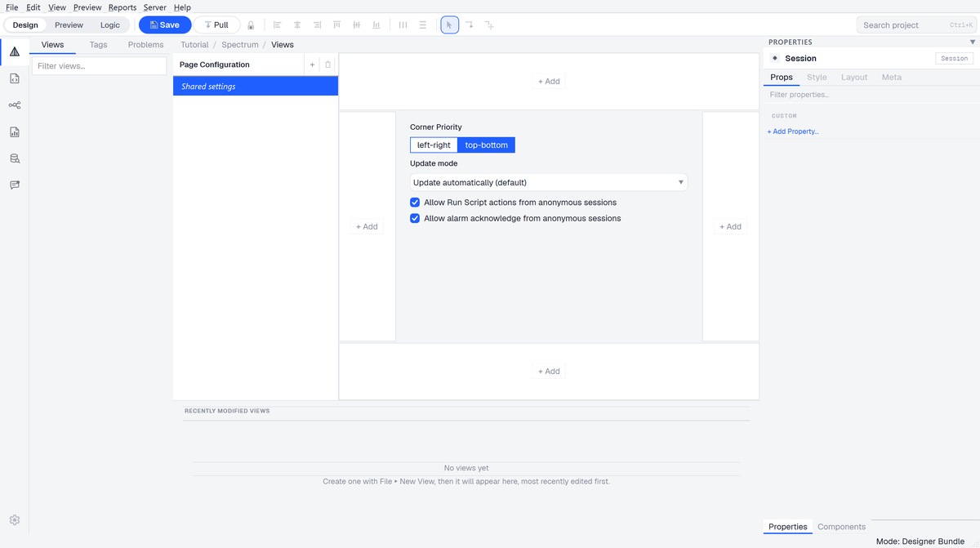
Task: Open the connected-nodes sidebar icon
Action: 15,105
